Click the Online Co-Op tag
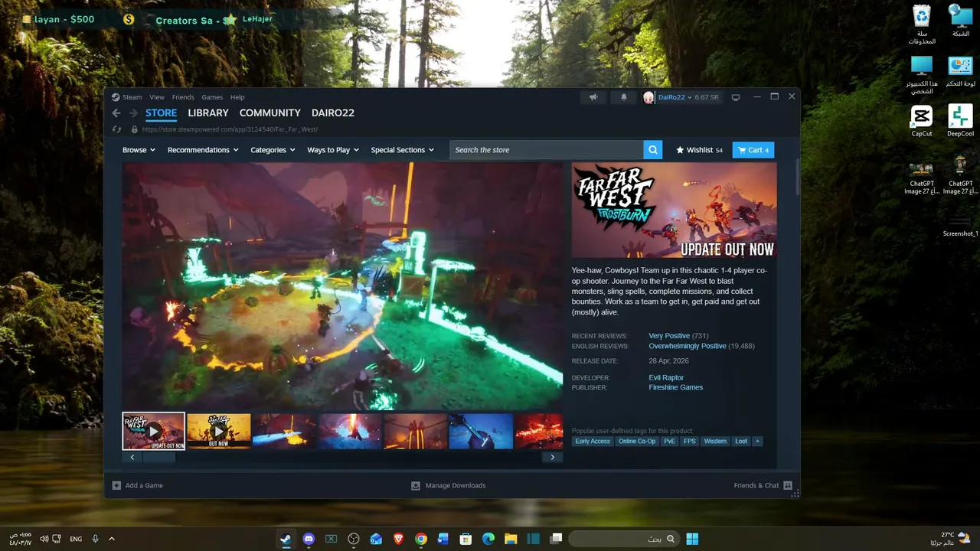This screenshot has width=980, height=551. (637, 441)
